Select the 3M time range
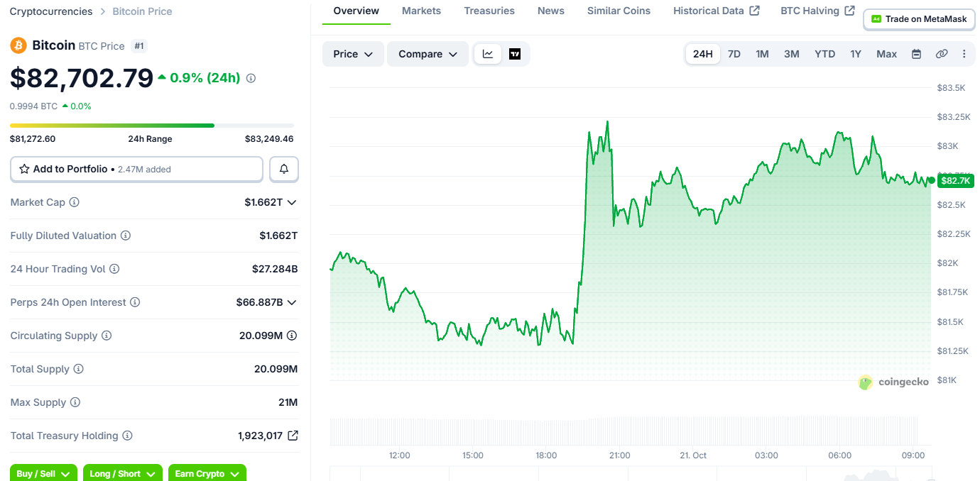 (x=792, y=54)
